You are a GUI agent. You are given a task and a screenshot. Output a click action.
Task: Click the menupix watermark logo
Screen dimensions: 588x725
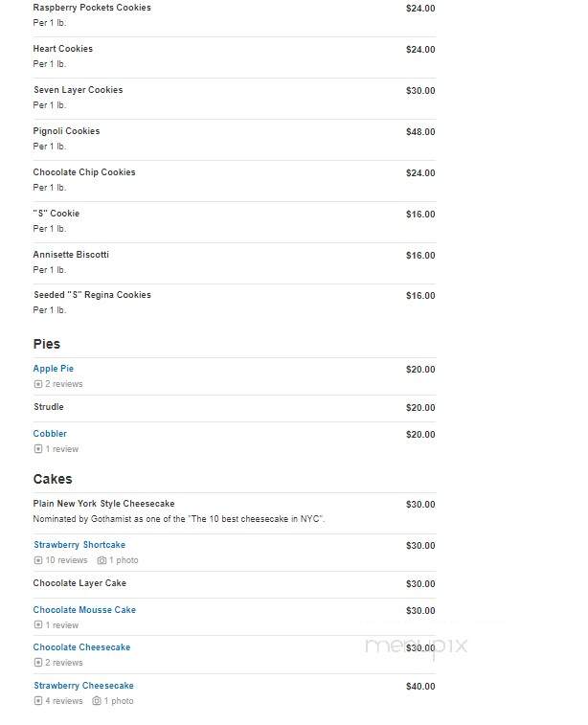416,646
